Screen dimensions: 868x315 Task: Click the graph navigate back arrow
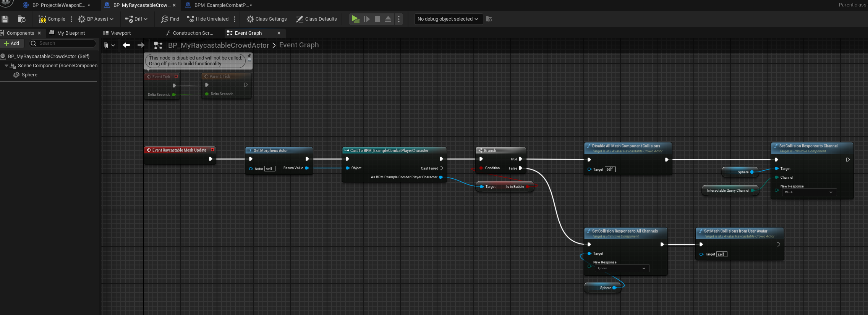[126, 45]
